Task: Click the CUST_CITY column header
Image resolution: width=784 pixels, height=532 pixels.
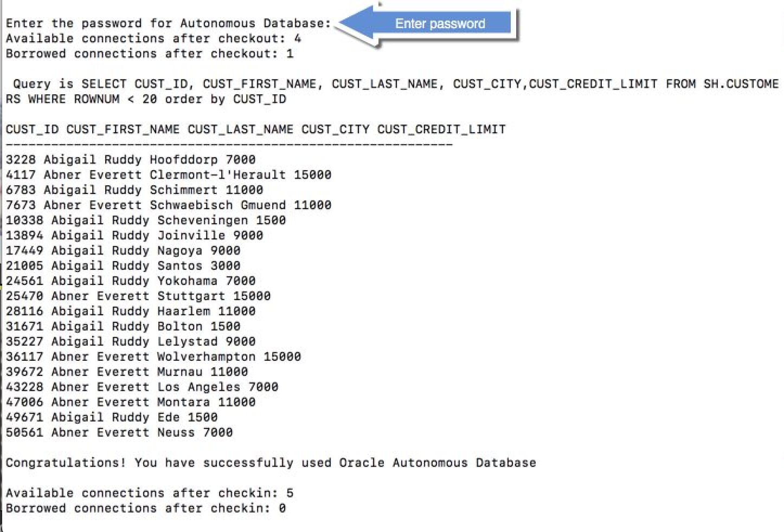Action: 336,129
